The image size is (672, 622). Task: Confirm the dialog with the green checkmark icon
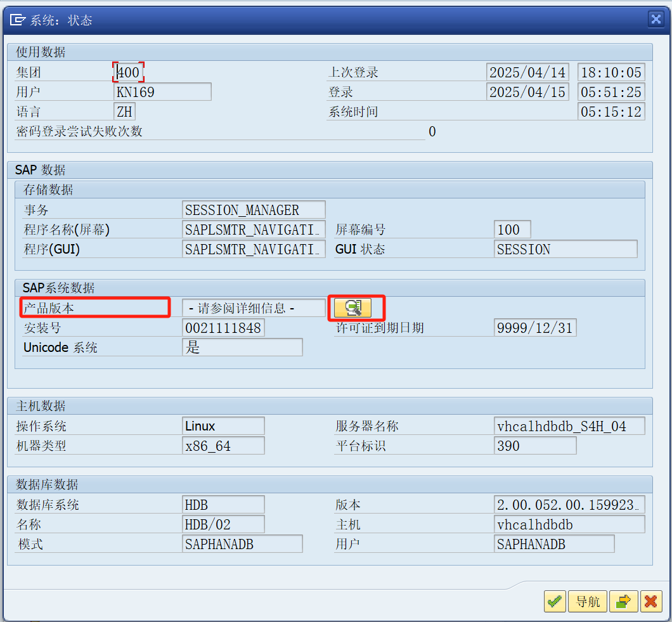tap(554, 601)
